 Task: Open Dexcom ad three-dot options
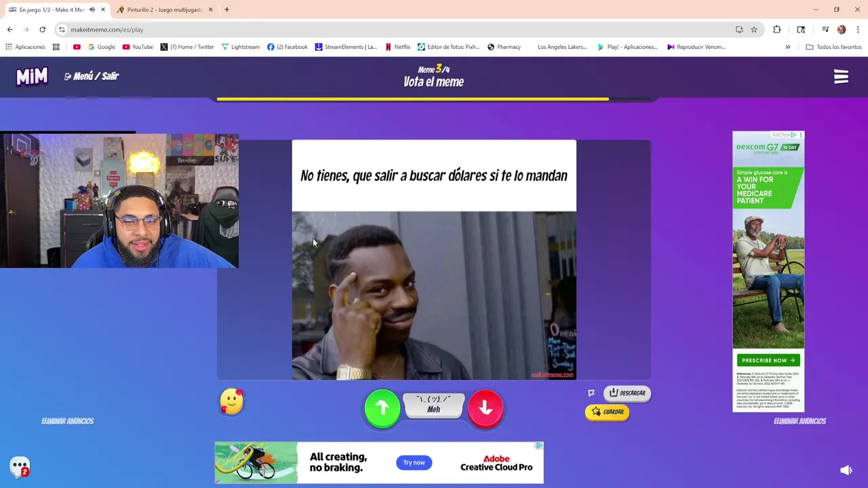click(x=801, y=135)
